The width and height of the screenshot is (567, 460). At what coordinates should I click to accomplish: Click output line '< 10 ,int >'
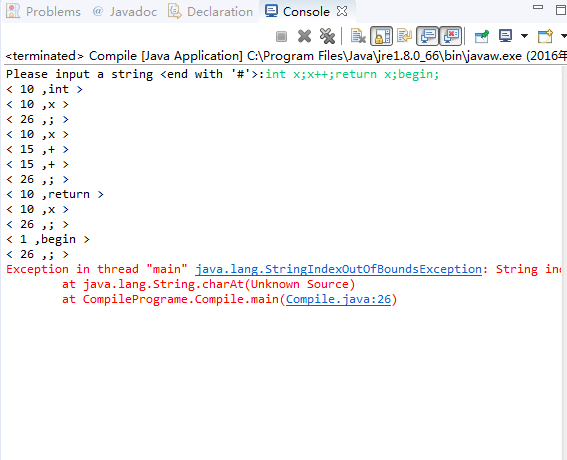pyautogui.click(x=44, y=89)
